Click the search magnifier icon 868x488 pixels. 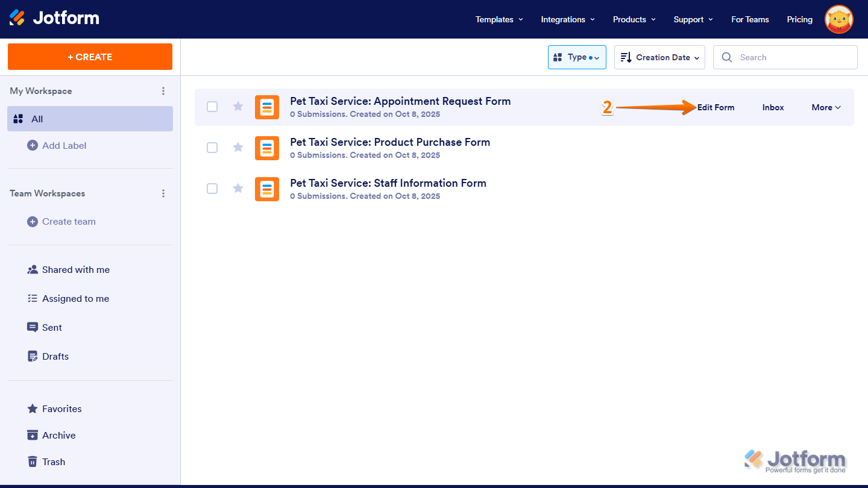[x=727, y=57]
